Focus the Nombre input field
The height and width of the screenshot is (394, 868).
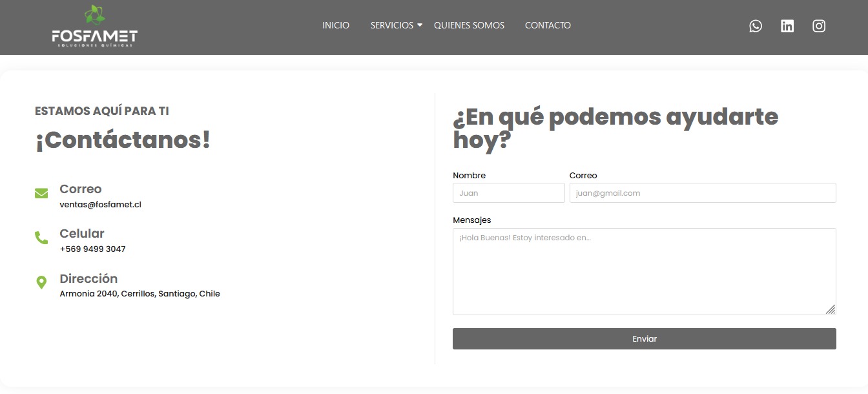pyautogui.click(x=508, y=193)
